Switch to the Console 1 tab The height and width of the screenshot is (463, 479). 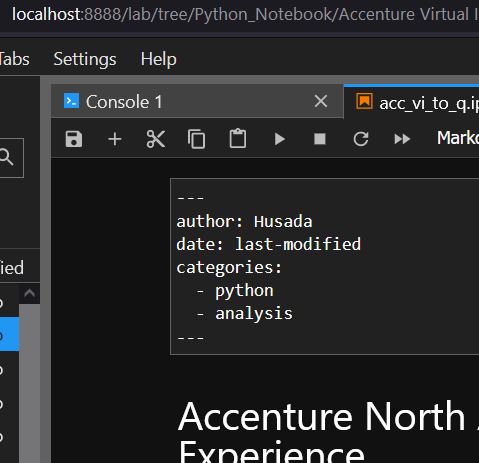point(197,101)
